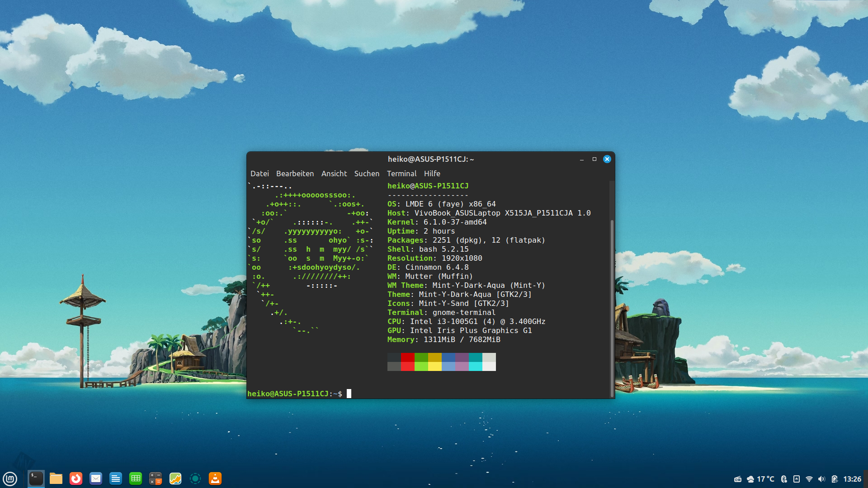
Task: Open the Bluetooth tray icon
Action: [784, 479]
